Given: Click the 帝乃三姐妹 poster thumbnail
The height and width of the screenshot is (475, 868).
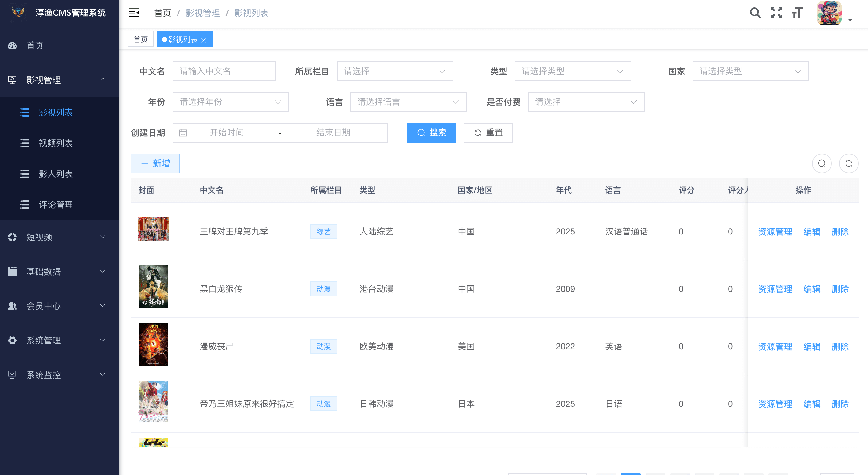Looking at the screenshot, I should click(x=153, y=401).
